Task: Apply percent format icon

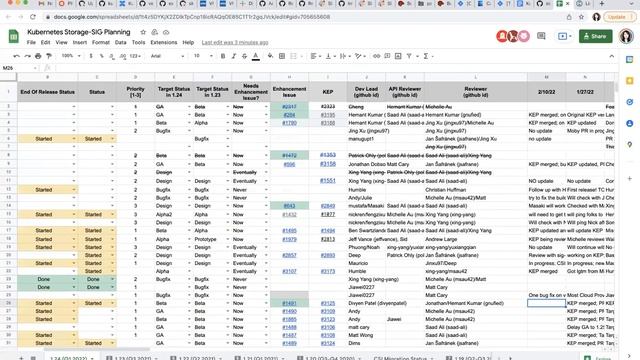Action: click(x=101, y=56)
